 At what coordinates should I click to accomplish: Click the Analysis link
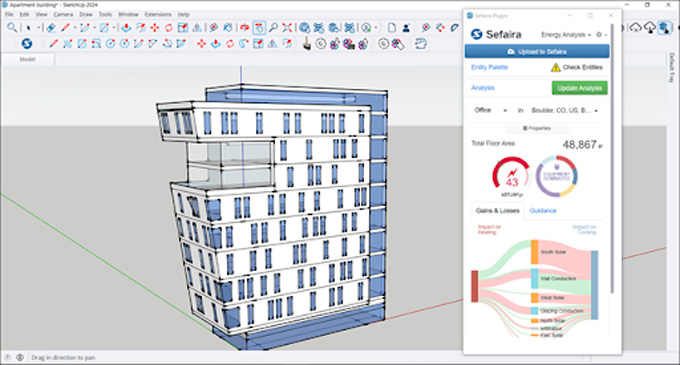pos(483,88)
